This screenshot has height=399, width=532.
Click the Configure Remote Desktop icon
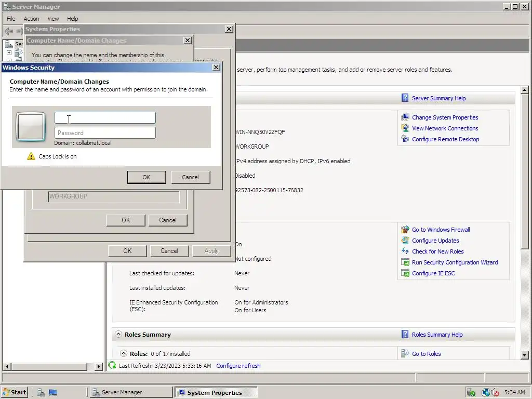click(x=405, y=139)
